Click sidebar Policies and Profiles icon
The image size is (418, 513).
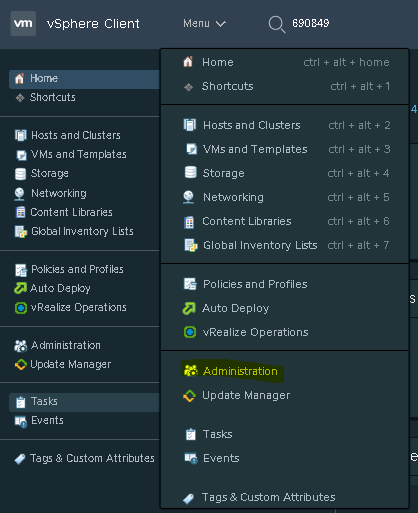pyautogui.click(x=21, y=270)
